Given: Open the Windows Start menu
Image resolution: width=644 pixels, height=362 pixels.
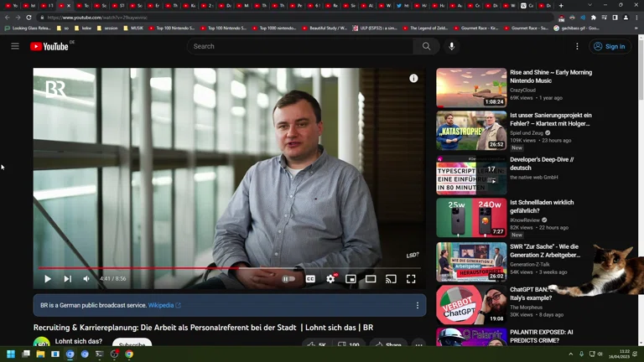Looking at the screenshot, I should coord(11,354).
